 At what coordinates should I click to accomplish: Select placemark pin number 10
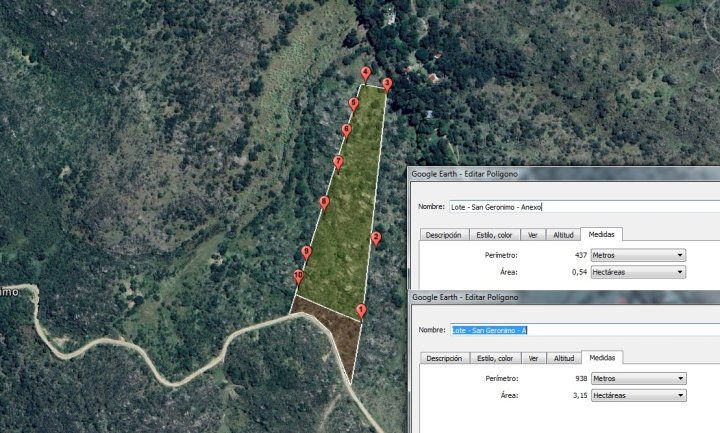pyautogui.click(x=299, y=276)
